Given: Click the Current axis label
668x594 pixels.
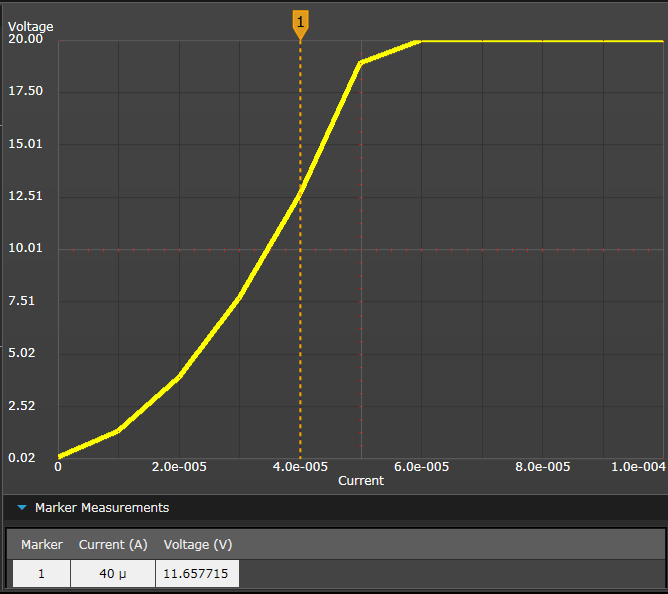Looking at the screenshot, I should coord(361,481).
